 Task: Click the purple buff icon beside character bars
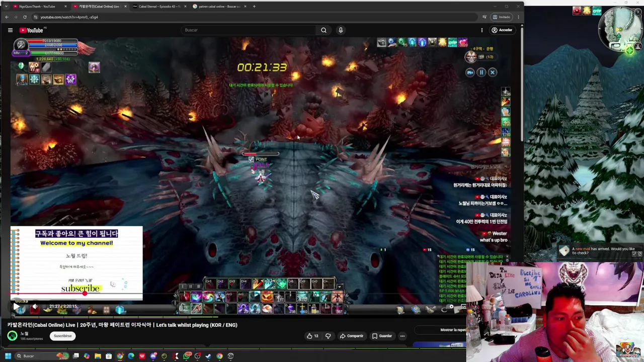pos(95,67)
